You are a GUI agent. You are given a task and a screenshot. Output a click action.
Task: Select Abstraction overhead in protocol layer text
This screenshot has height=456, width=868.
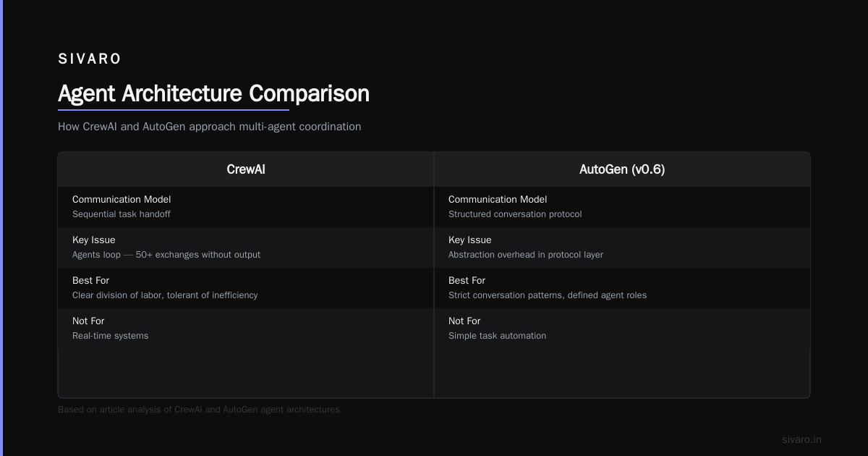[526, 255]
